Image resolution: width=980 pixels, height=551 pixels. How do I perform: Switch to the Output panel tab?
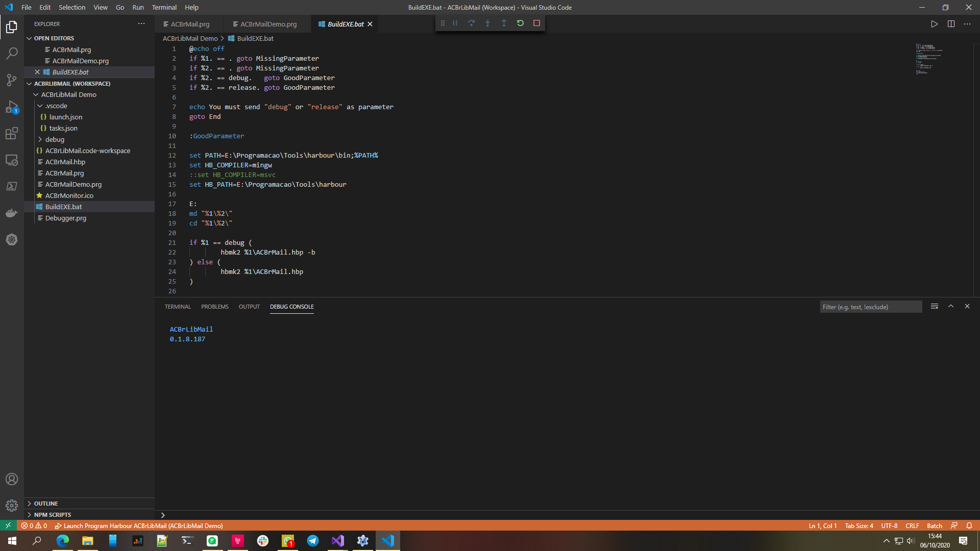point(249,307)
